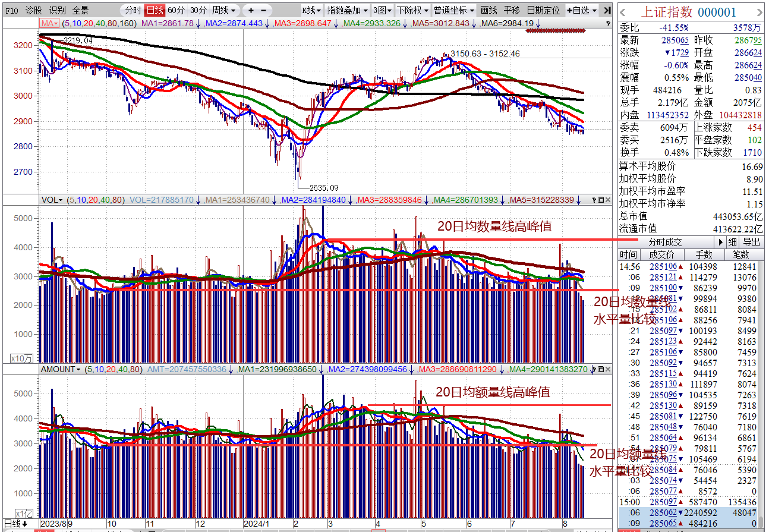The width and height of the screenshot is (769, 532).
Task: Close the VOL indicator sub-panel
Action: (608, 200)
